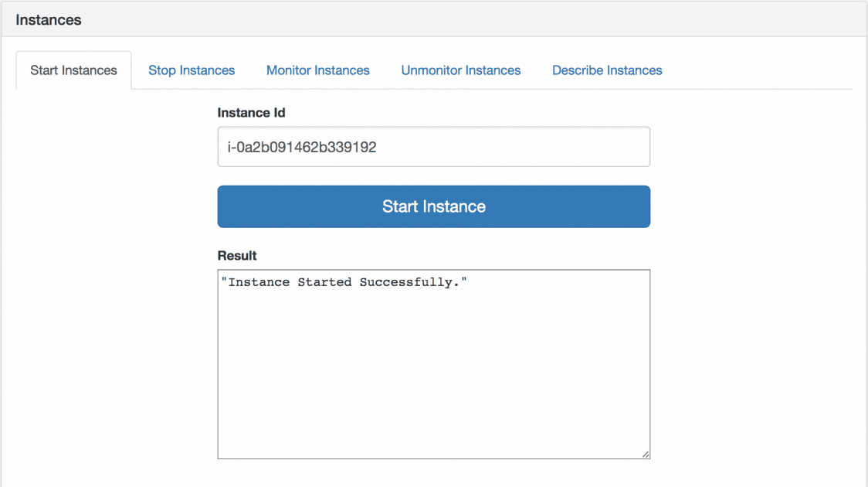Viewport: 868px width, 487px height.
Task: Open Stop Instances to stop an instance
Action: point(192,70)
